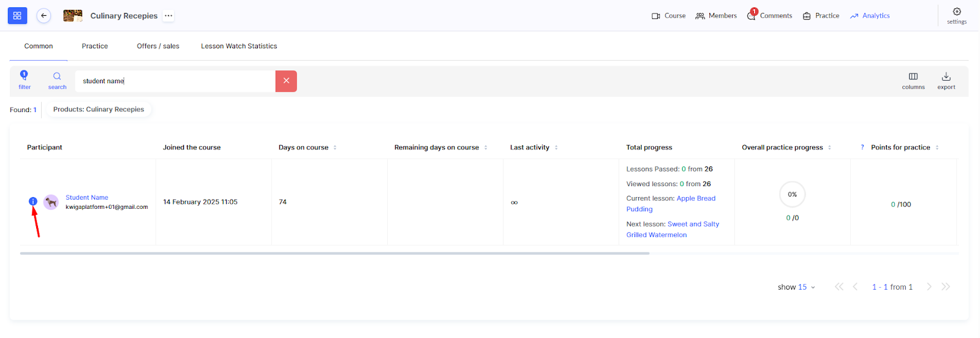Click the blue participant info icon
Image resolution: width=980 pixels, height=338 pixels.
pyautogui.click(x=33, y=201)
